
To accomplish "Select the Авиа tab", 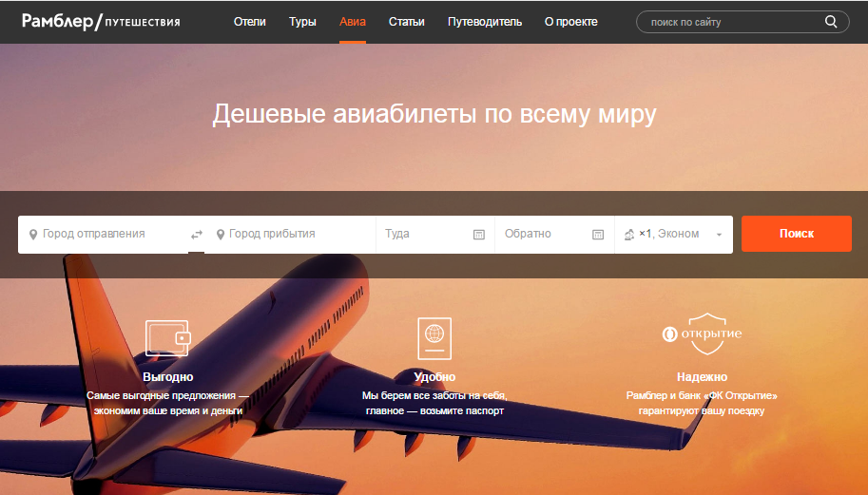I will 353,22.
